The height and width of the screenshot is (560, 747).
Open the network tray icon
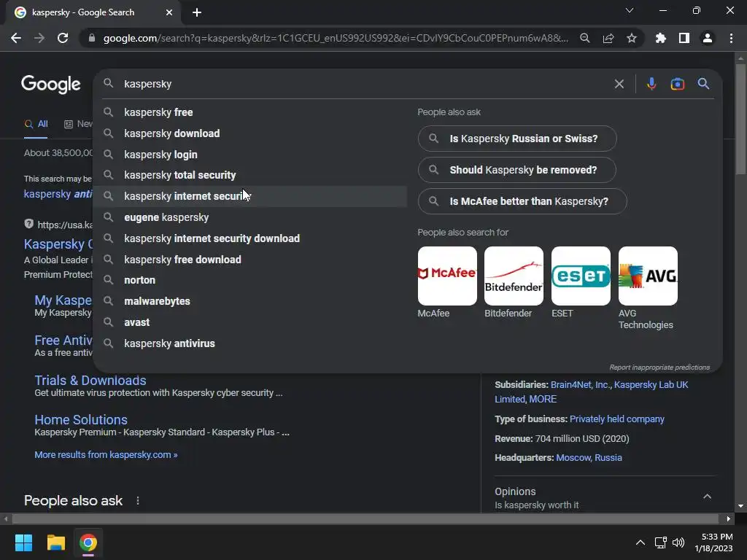[x=660, y=542]
